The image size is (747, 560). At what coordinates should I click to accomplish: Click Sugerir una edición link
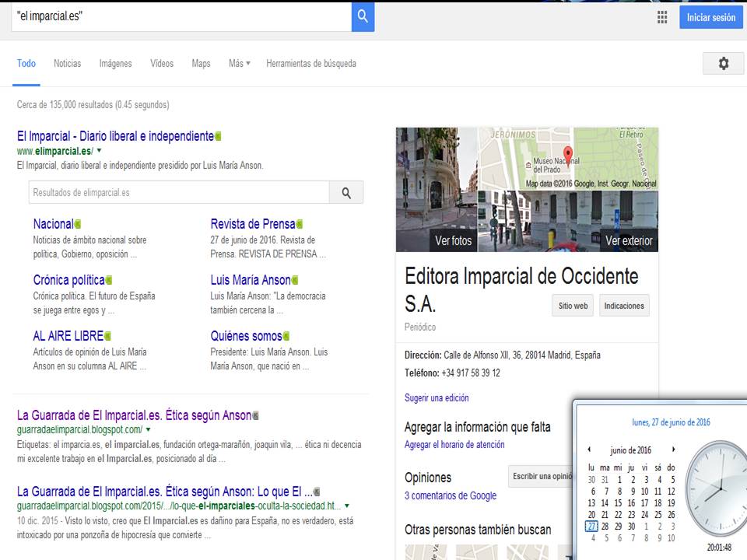437,397
